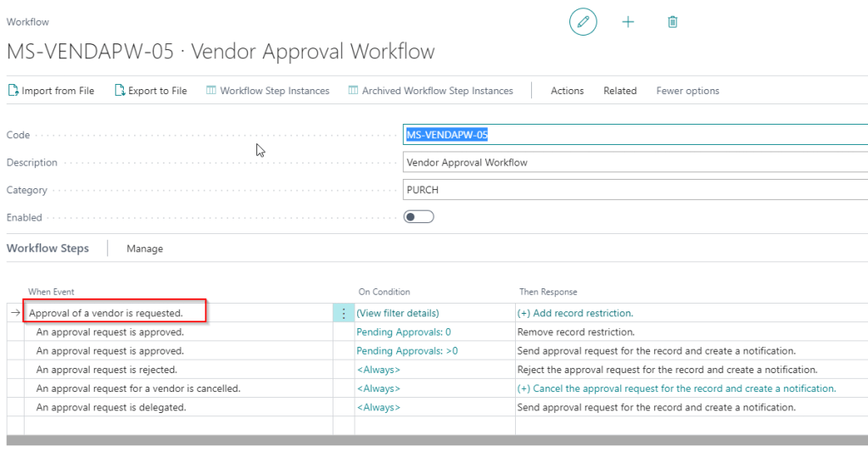
Task: Click the Code input field
Action: 635,135
